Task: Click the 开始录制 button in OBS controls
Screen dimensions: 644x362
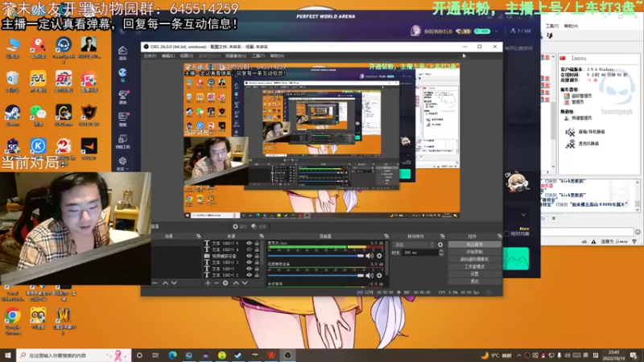Action: click(474, 252)
